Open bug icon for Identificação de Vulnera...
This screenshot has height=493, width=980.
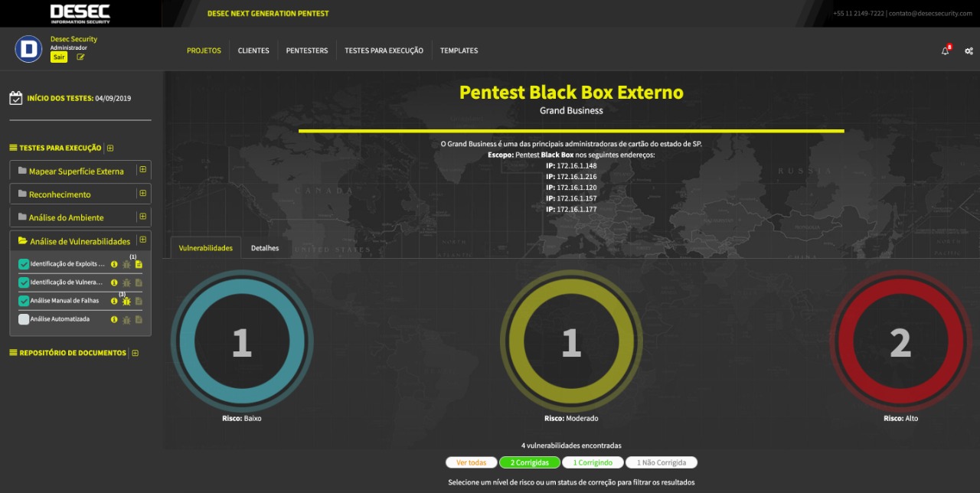127,282
